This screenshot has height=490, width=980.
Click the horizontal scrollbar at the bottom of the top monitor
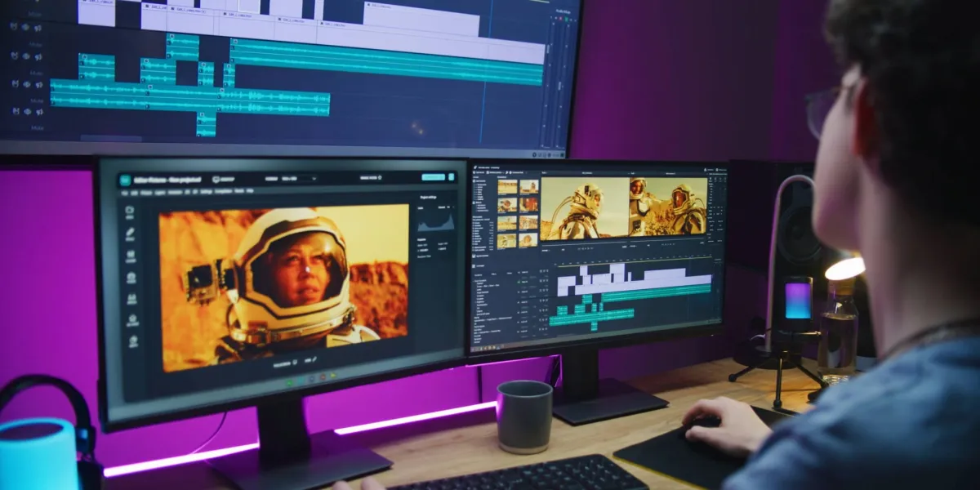112,137
